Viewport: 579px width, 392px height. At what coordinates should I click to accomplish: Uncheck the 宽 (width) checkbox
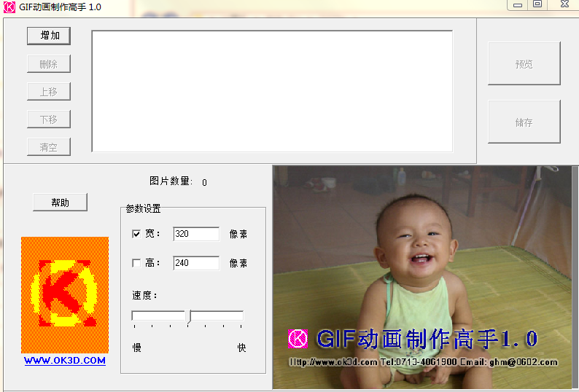(136, 234)
